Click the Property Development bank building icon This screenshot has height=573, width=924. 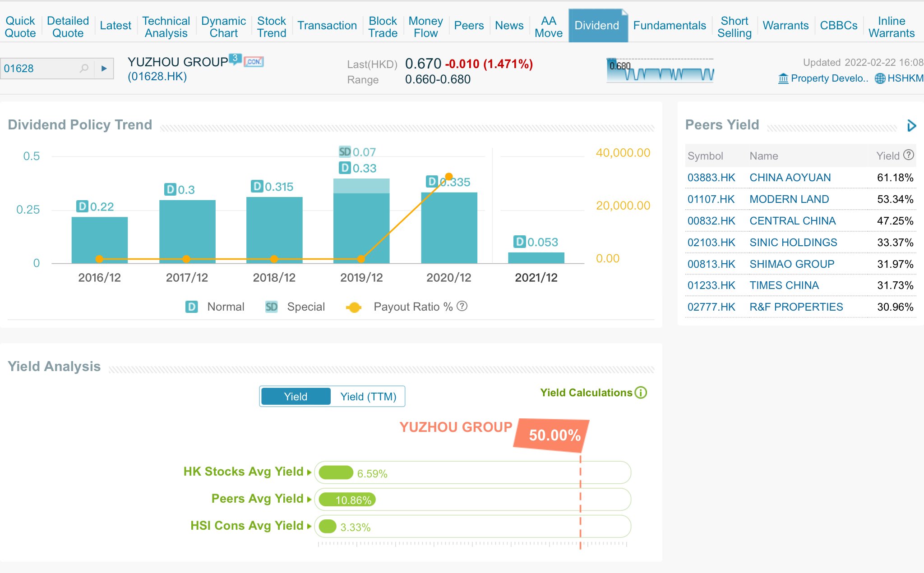(783, 78)
